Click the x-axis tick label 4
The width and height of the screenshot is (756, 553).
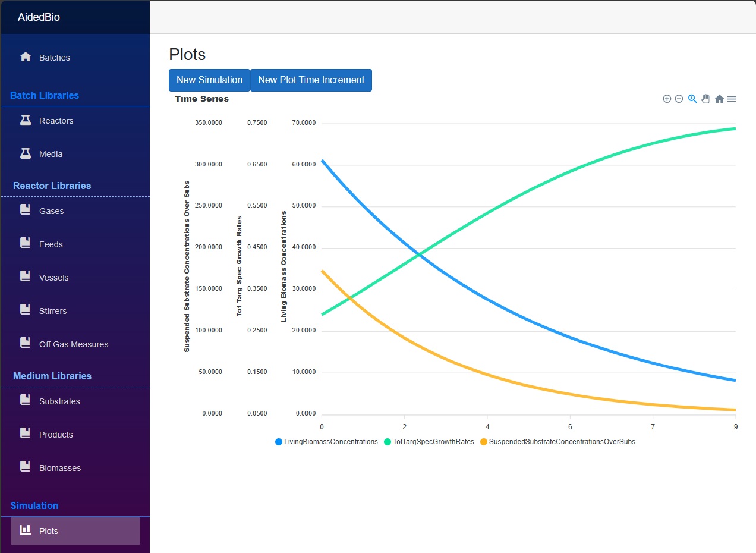487,427
